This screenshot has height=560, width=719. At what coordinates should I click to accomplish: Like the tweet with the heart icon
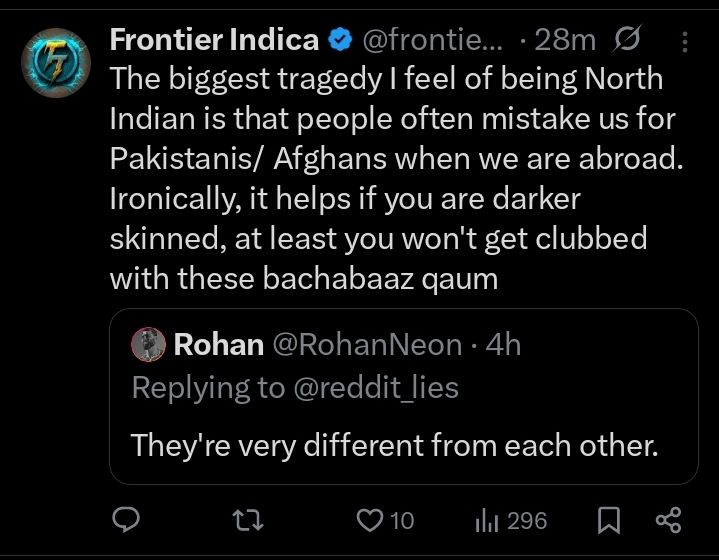[x=371, y=520]
